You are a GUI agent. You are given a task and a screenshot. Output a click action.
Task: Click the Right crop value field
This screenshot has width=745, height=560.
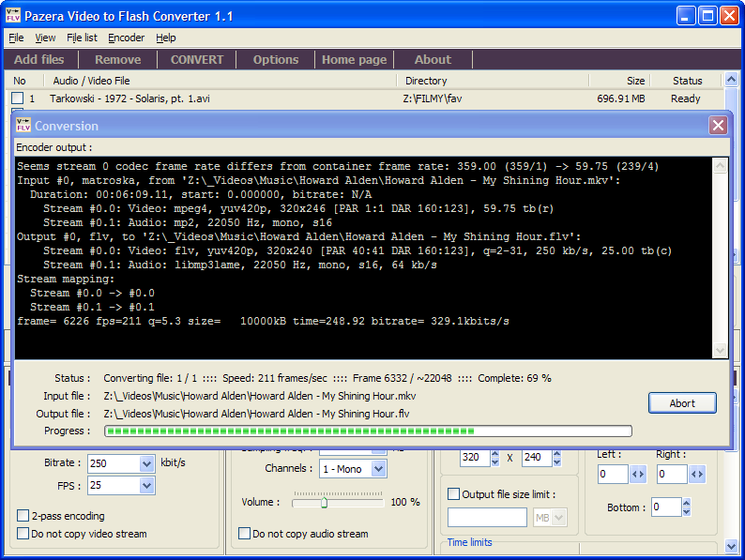(x=672, y=474)
